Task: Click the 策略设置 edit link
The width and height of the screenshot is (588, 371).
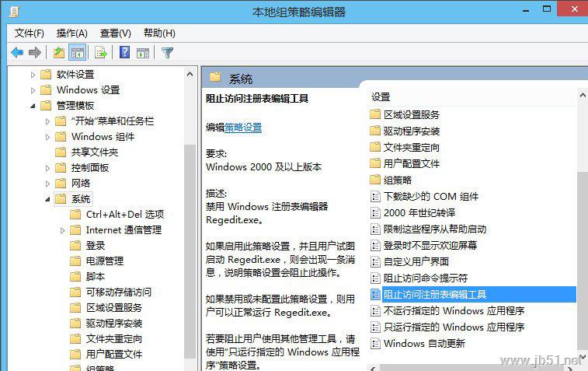Action: coord(243,128)
